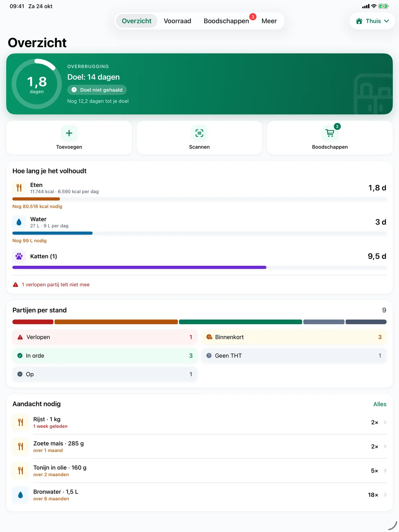Open the Alles link in Aandacht nodig
The width and height of the screenshot is (399, 532).
coord(380,404)
